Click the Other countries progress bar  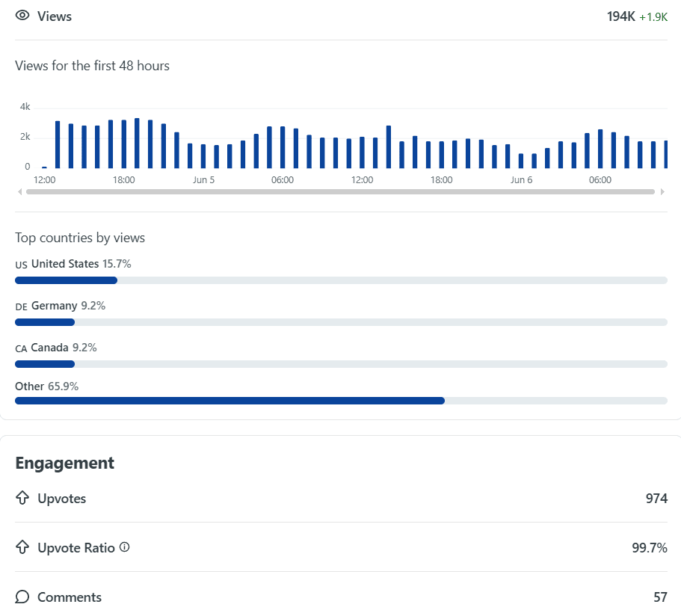coord(341,401)
